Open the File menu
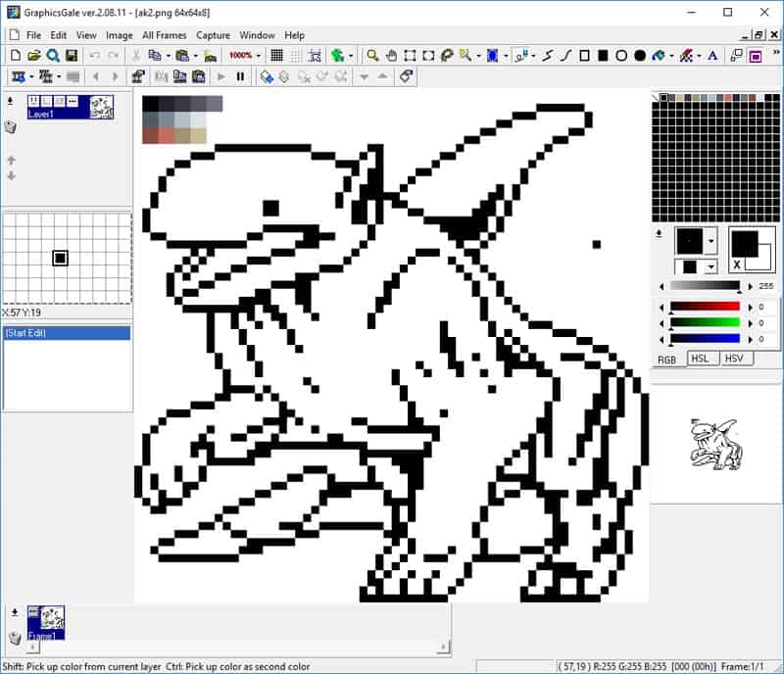Image resolution: width=784 pixels, height=674 pixels. tap(33, 35)
